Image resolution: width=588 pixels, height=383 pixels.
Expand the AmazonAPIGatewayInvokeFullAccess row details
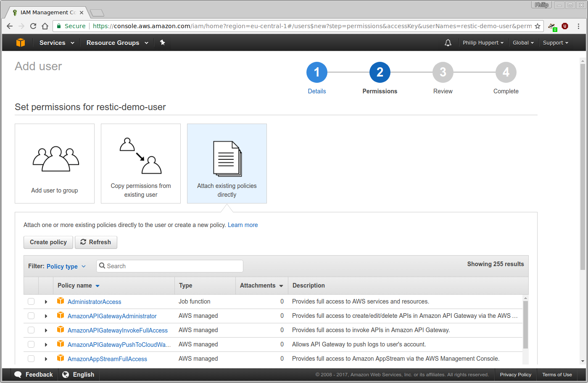(x=46, y=330)
